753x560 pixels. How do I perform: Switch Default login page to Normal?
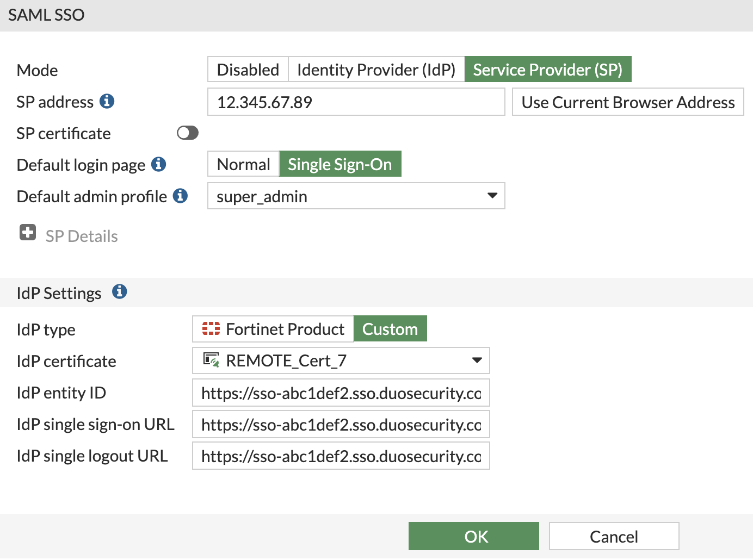pyautogui.click(x=243, y=164)
